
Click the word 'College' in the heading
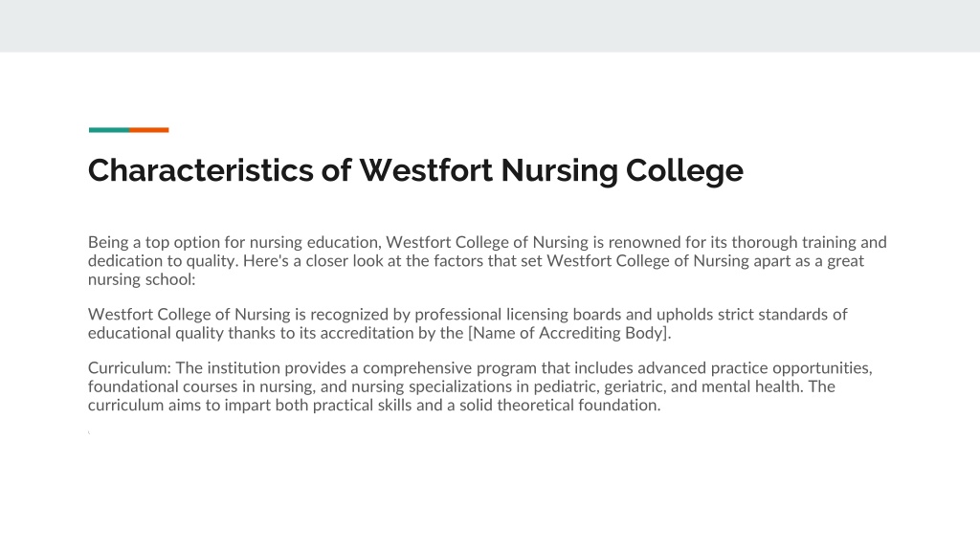pyautogui.click(x=684, y=172)
